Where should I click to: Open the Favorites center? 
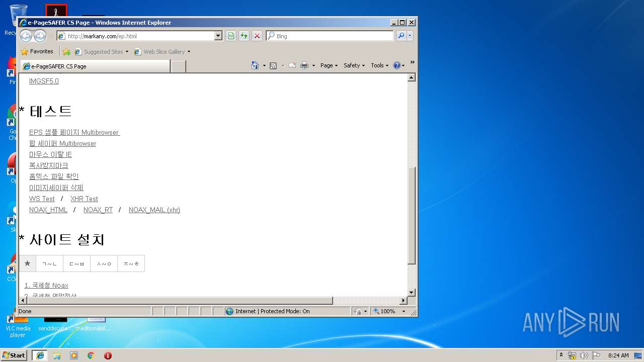point(37,51)
